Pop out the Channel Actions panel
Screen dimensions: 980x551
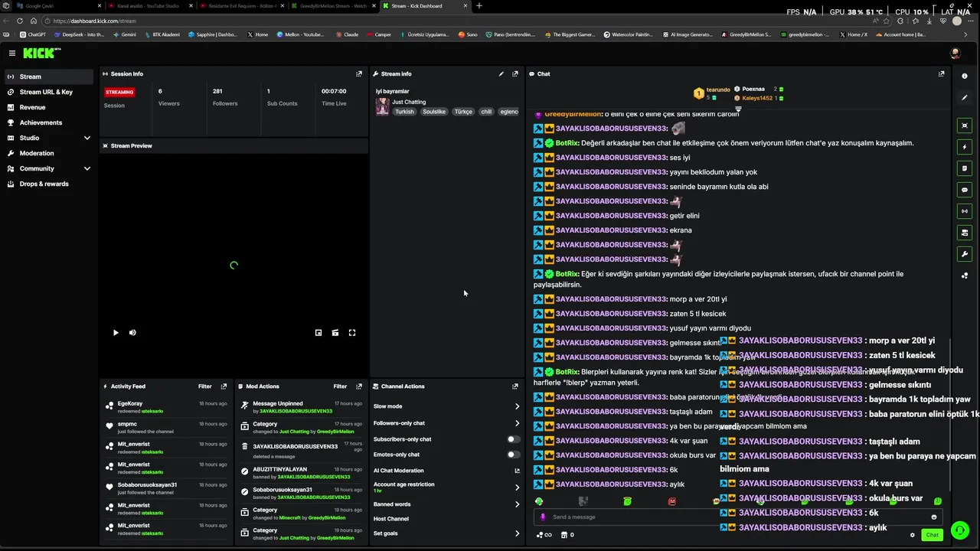pos(515,386)
